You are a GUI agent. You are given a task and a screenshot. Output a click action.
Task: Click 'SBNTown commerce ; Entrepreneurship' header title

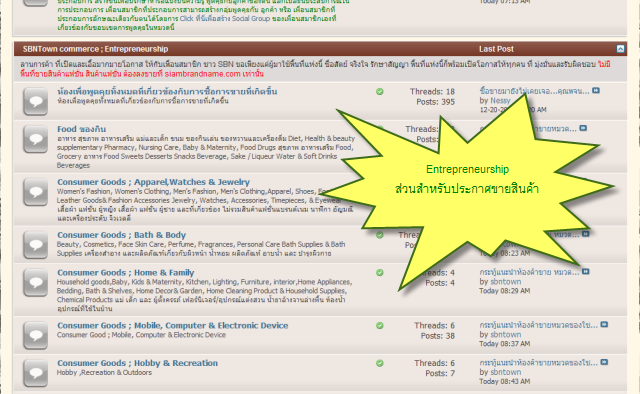point(96,49)
